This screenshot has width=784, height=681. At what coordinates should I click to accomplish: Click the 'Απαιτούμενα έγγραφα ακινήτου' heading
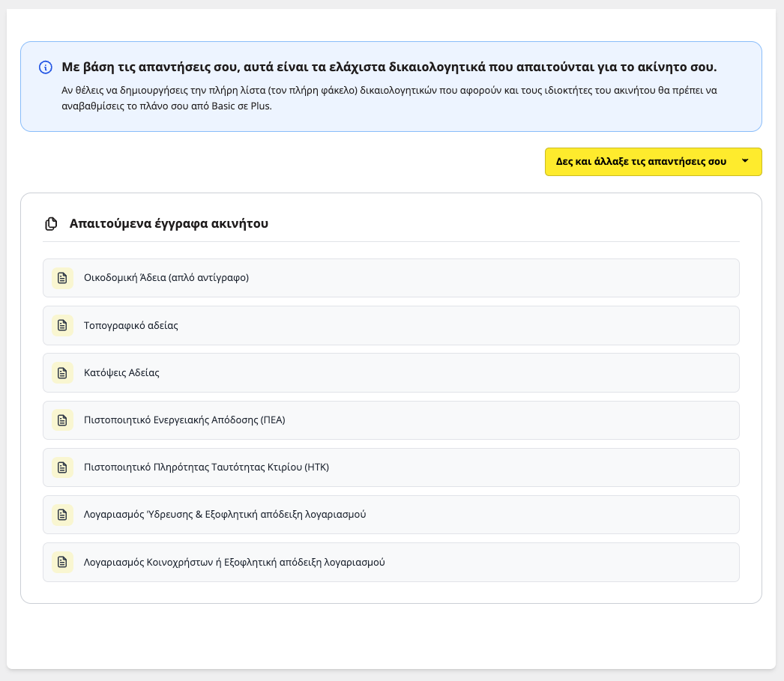(x=169, y=223)
